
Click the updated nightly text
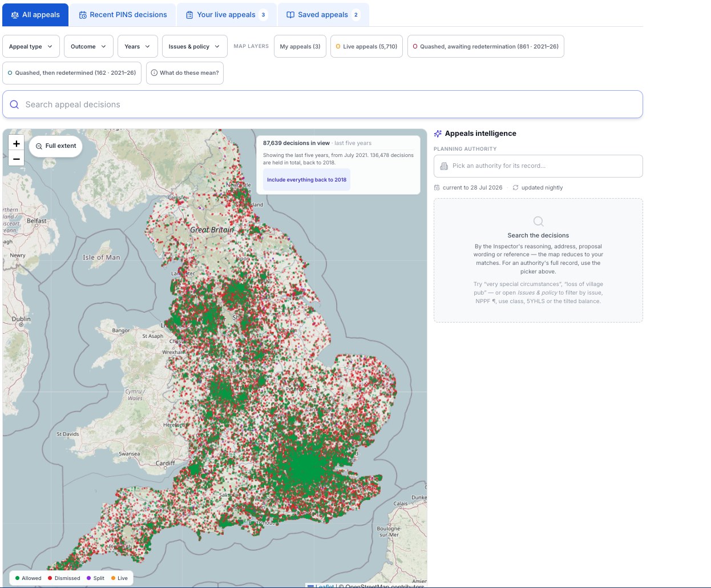coord(542,188)
